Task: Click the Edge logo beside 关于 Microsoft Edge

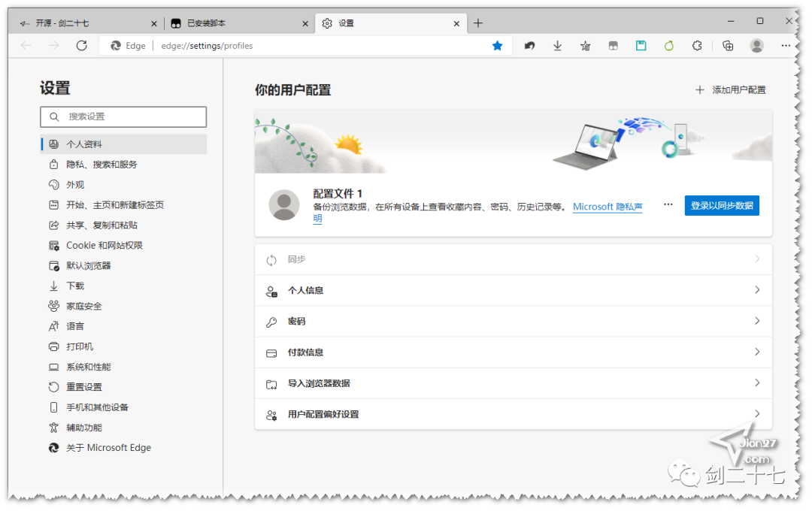Action: 54,448
